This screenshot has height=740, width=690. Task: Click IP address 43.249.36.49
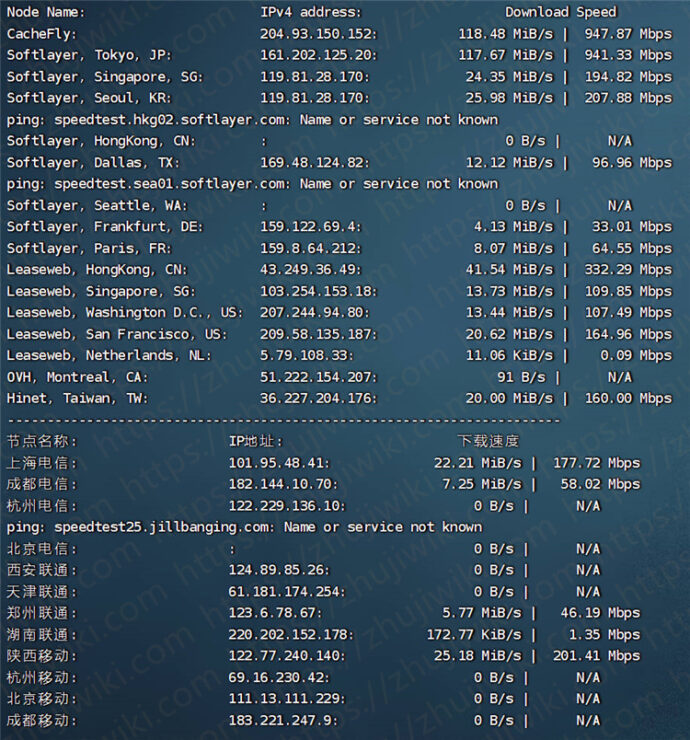[311, 270]
